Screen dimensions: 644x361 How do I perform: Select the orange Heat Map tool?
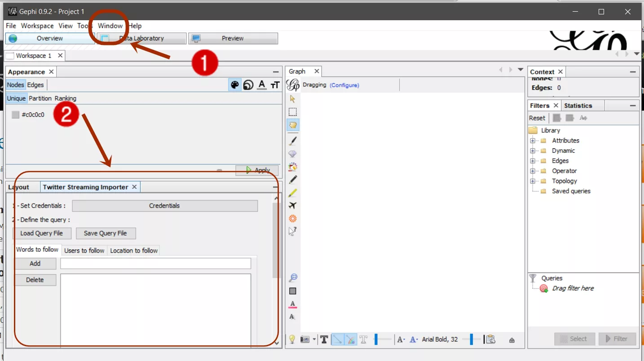pyautogui.click(x=293, y=218)
